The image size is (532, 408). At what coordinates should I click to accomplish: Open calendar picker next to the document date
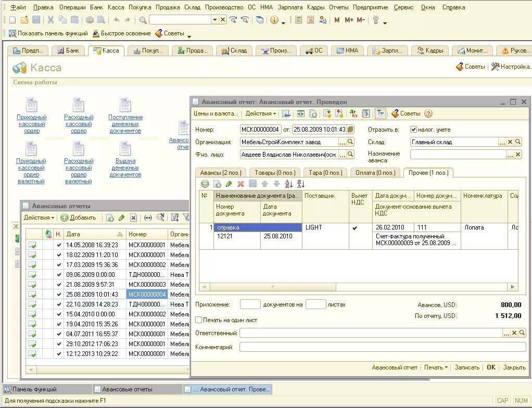click(x=351, y=129)
